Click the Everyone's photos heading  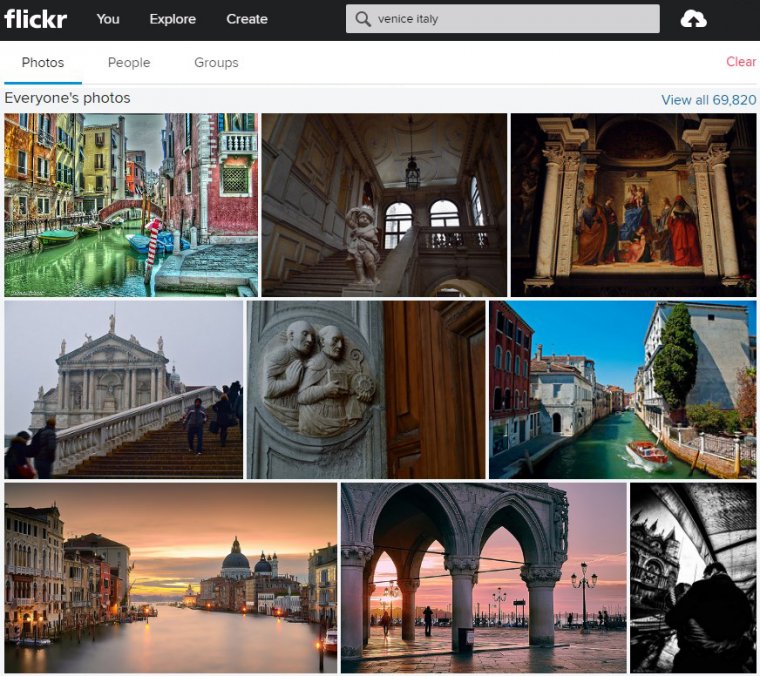click(67, 98)
